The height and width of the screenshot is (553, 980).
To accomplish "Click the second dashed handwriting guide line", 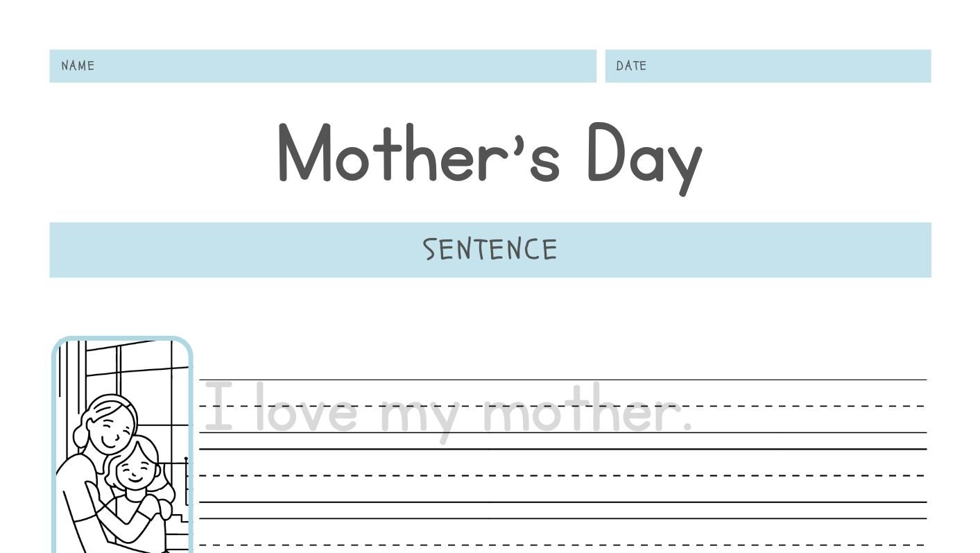I will 562,475.
